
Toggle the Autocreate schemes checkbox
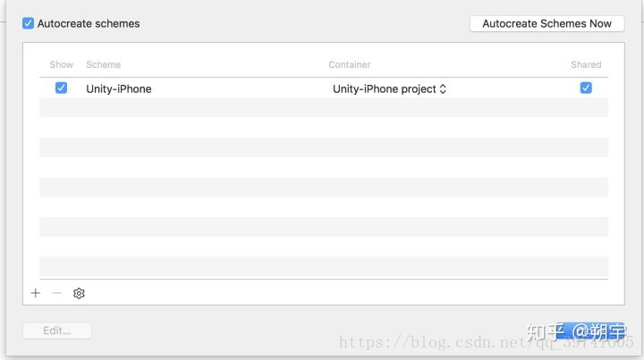point(28,23)
